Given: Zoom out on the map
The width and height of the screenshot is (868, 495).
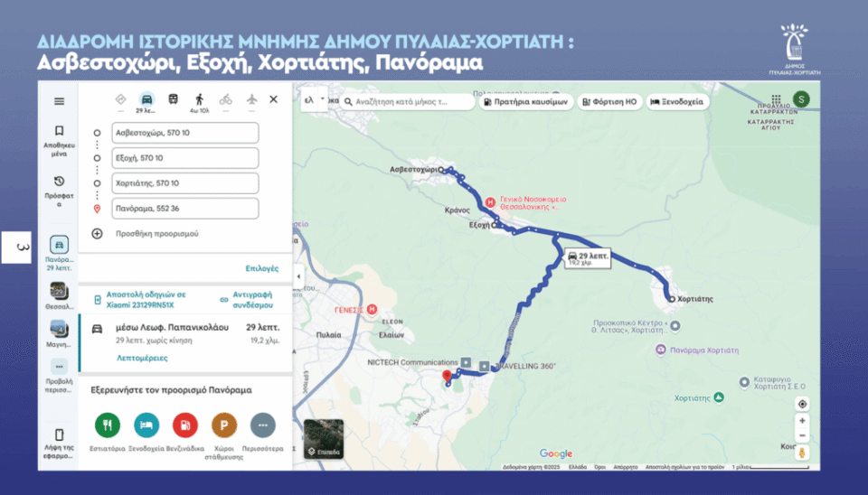Looking at the screenshot, I should point(802,435).
